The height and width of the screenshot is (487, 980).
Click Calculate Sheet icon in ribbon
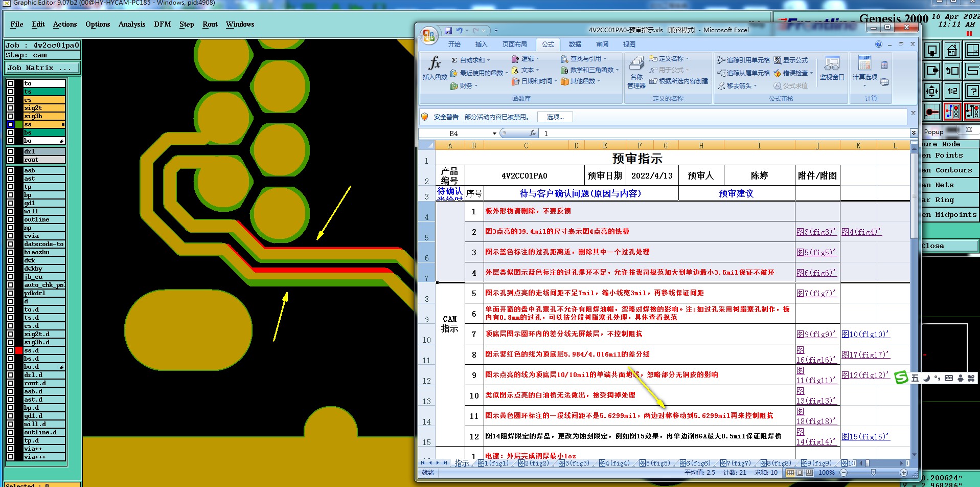[884, 82]
